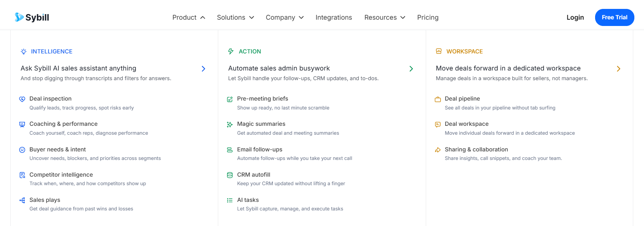644x226 pixels.
Task: Click the Workspace section icon
Action: (x=439, y=51)
